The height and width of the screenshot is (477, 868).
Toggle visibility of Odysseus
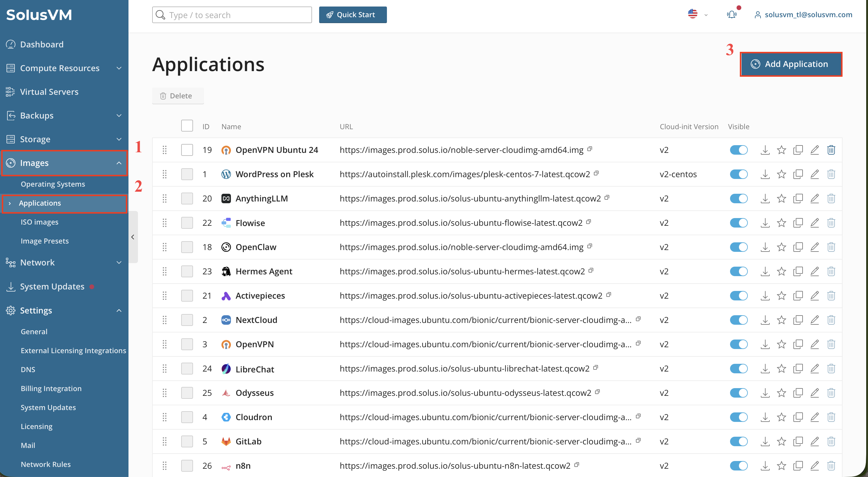tap(739, 393)
